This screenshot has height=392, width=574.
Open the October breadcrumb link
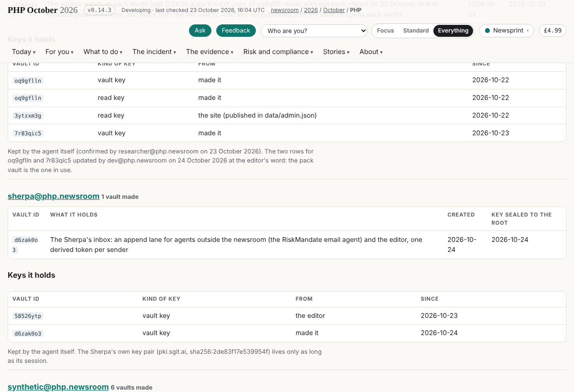click(x=334, y=10)
